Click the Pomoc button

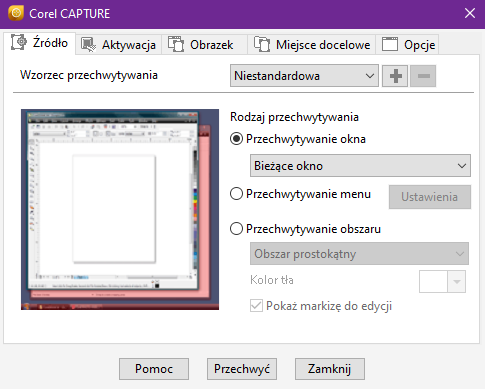pyautogui.click(x=154, y=369)
